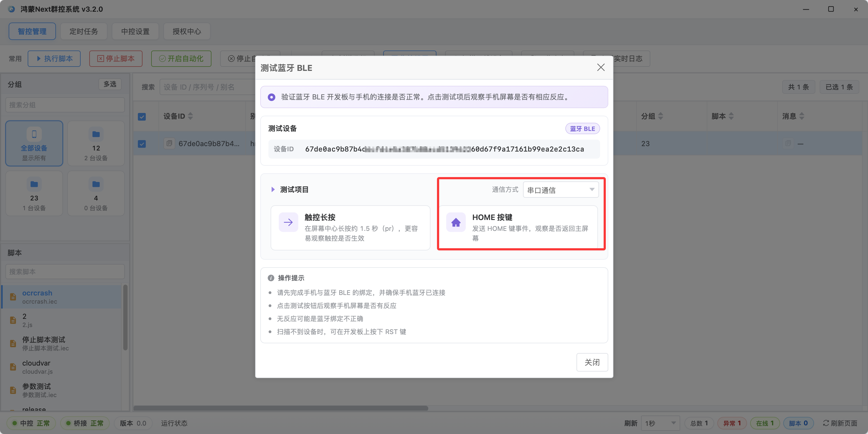868x434 pixels.
Task: Click the 版本 0.0 status badge
Action: (133, 423)
